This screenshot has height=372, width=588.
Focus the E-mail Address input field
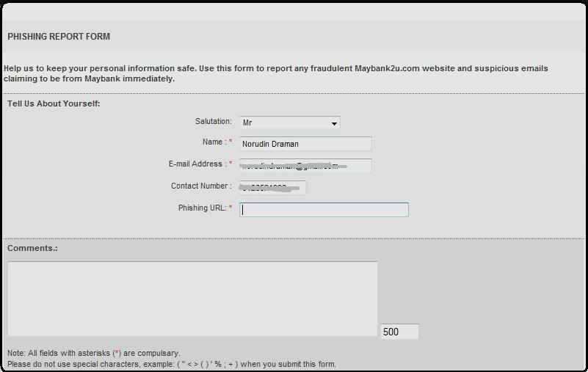[305, 166]
